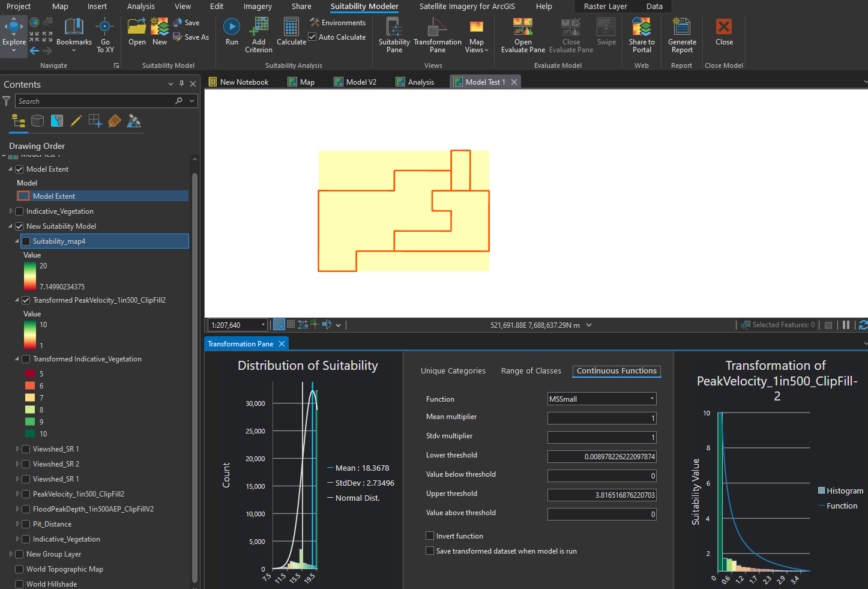Click the refresh map icon in status bar

863,325
